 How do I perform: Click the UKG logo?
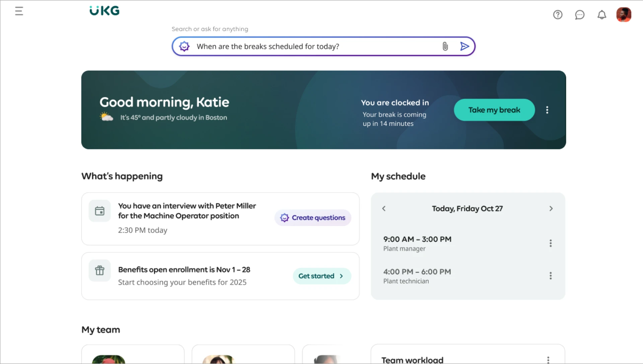click(104, 11)
